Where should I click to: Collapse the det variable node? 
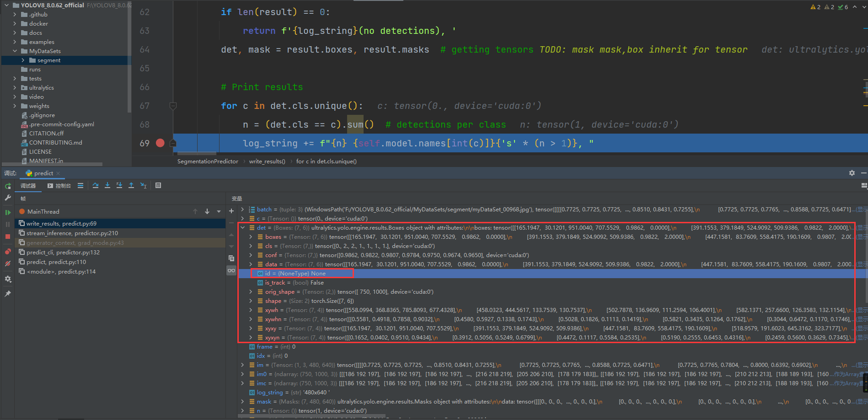pos(243,227)
